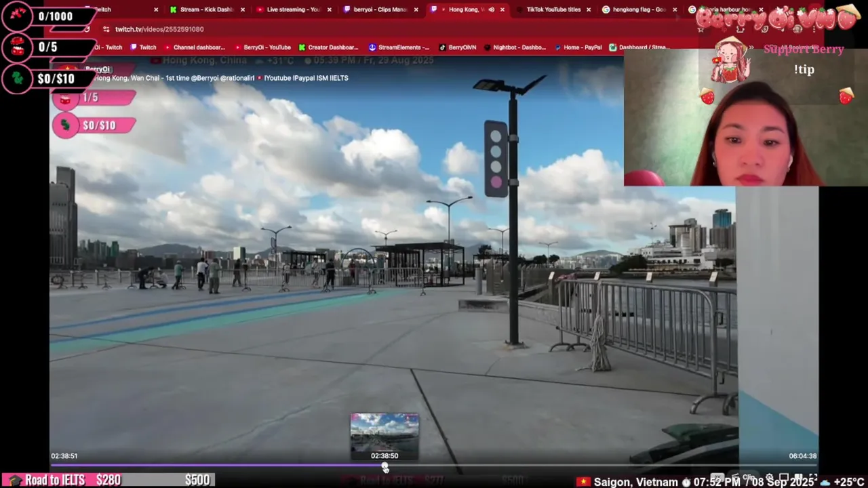Mute audio via Hong Kong tab speaker icon
868x488 pixels.
click(491, 9)
